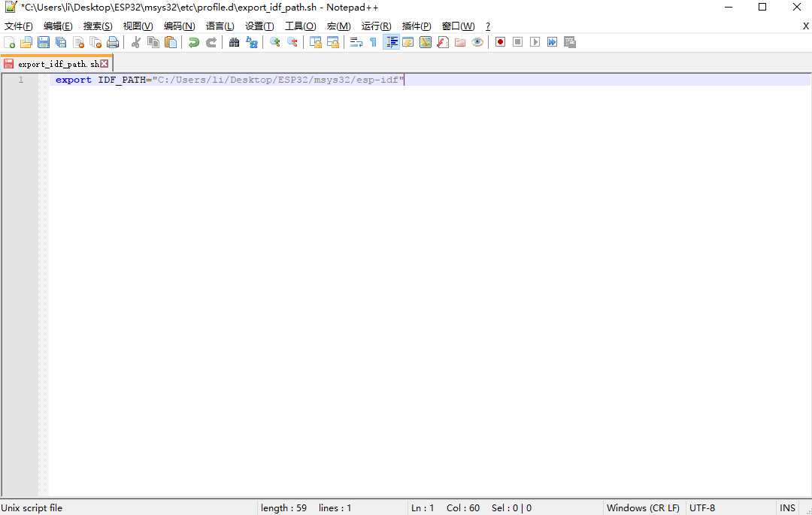The height and width of the screenshot is (515, 812).
Task: Open the 语言(L) menu
Action: point(220,26)
